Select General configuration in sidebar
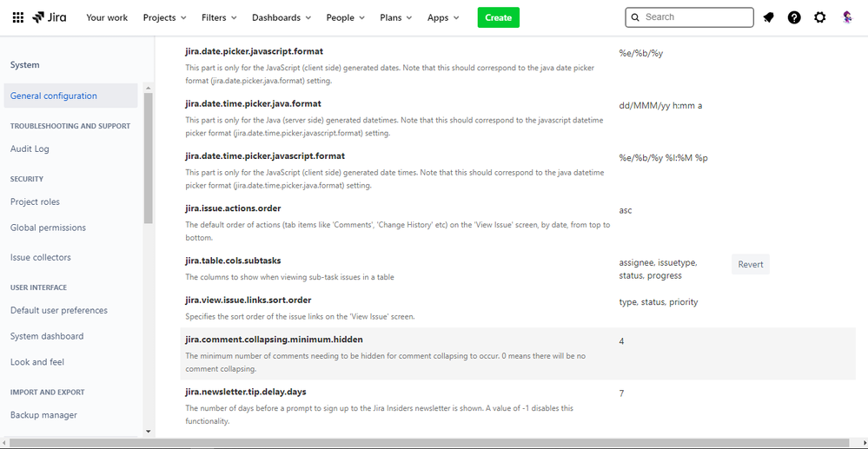Image resolution: width=868 pixels, height=449 pixels. point(70,96)
